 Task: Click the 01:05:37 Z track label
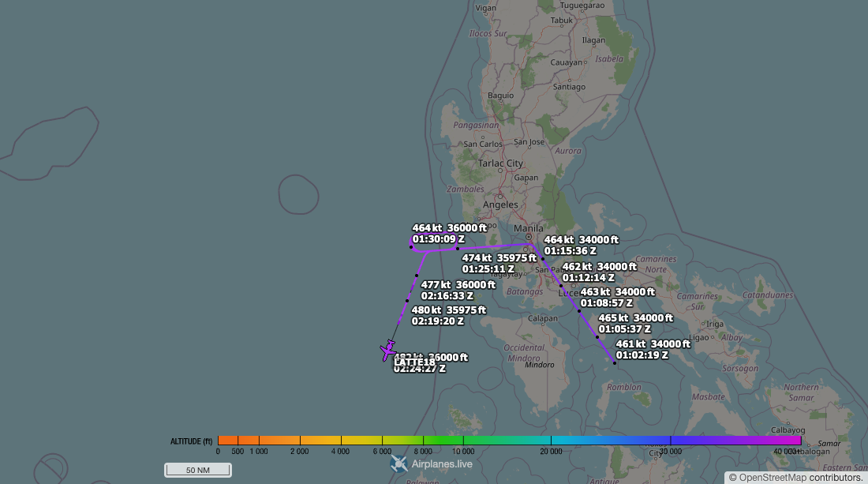[624, 329]
